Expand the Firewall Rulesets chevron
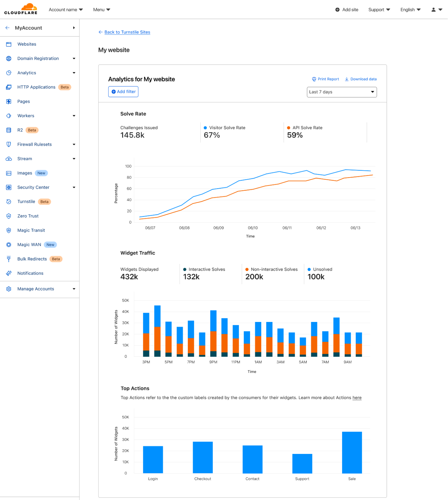Viewport: 448px width, 500px height. [x=74, y=145]
